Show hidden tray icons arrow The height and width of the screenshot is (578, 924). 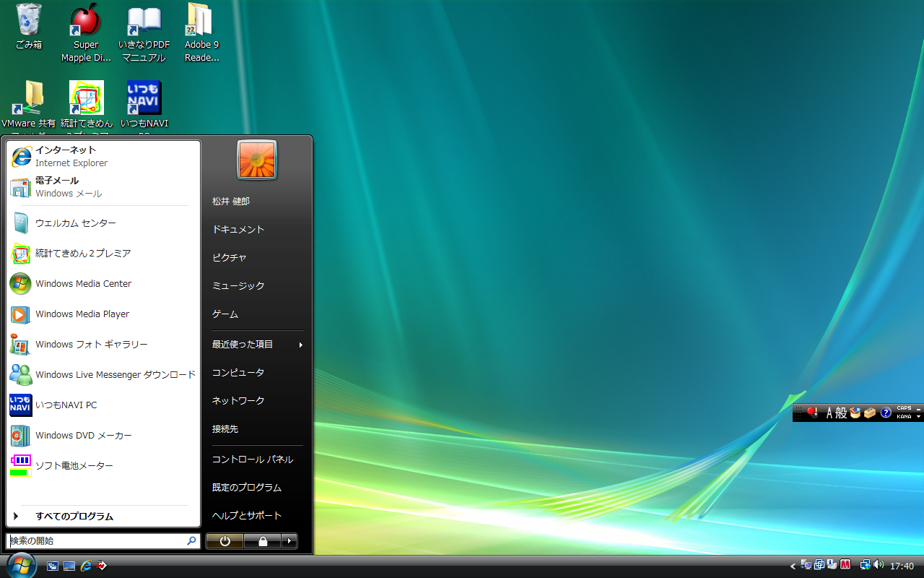[x=793, y=566]
